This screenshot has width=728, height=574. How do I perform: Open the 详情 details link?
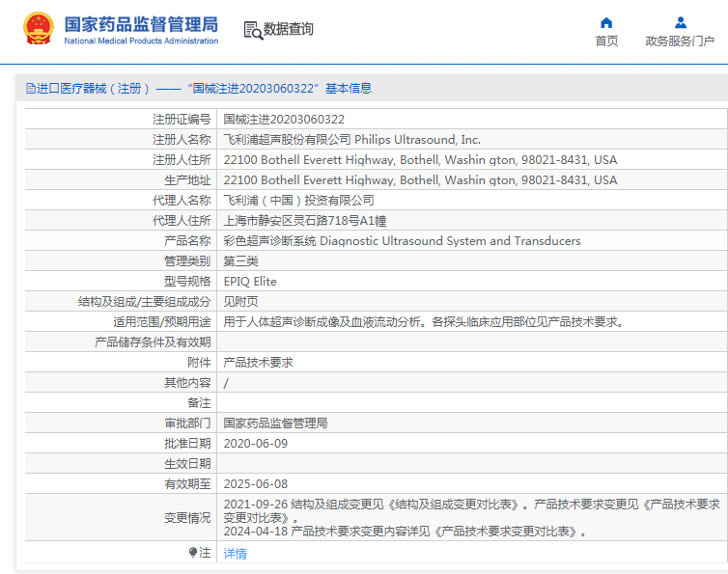235,554
